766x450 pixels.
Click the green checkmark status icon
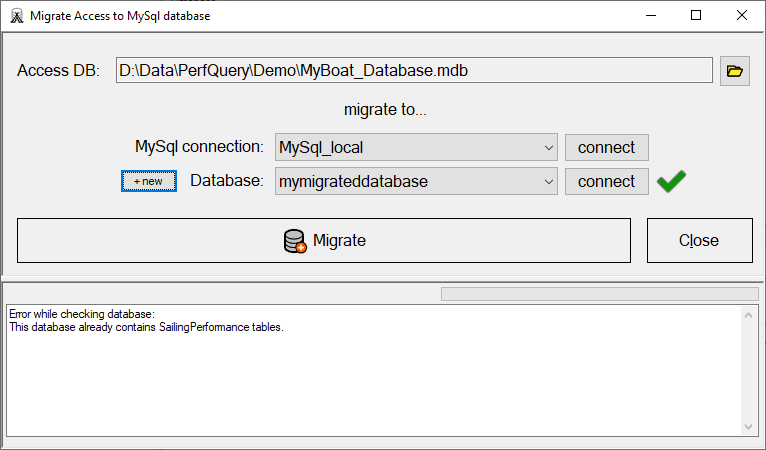(x=671, y=181)
